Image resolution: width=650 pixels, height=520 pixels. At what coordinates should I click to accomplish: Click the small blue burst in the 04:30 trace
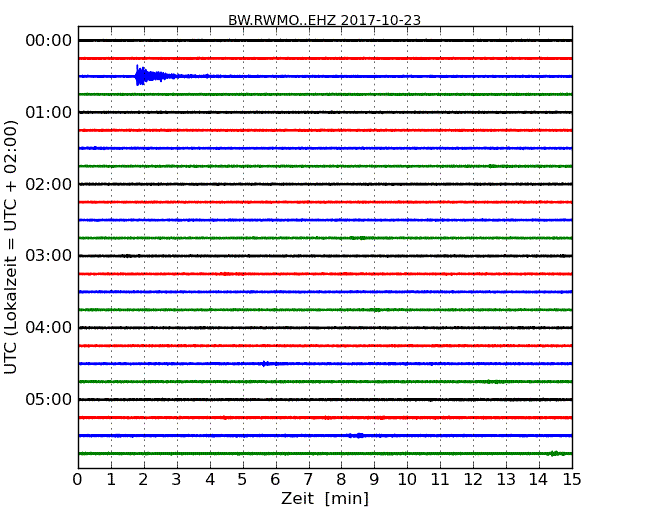[264, 364]
